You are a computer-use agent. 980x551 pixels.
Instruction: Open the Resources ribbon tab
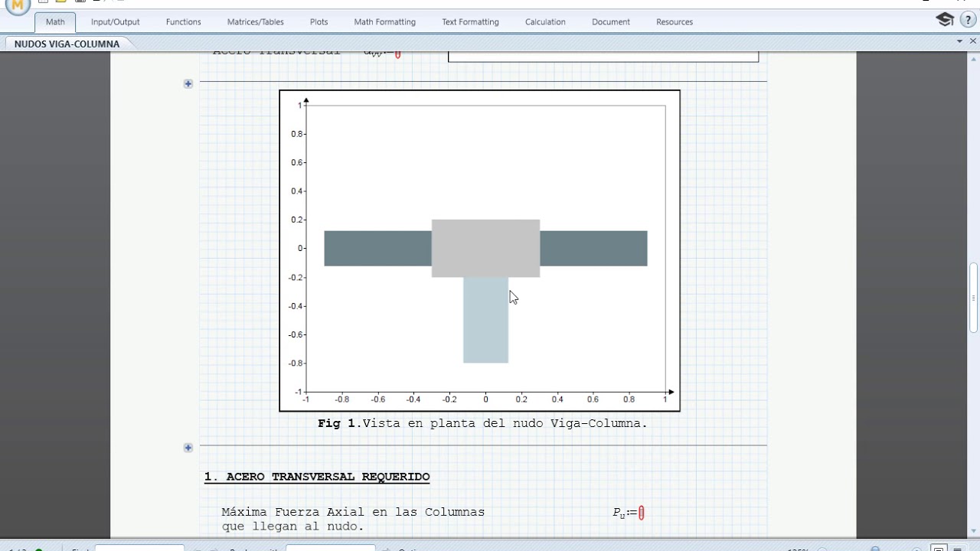(675, 22)
